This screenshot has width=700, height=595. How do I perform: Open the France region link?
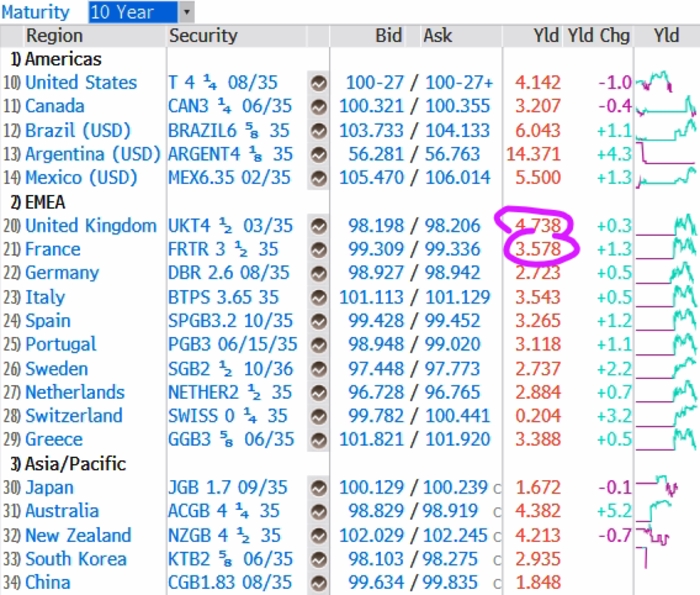tap(53, 250)
